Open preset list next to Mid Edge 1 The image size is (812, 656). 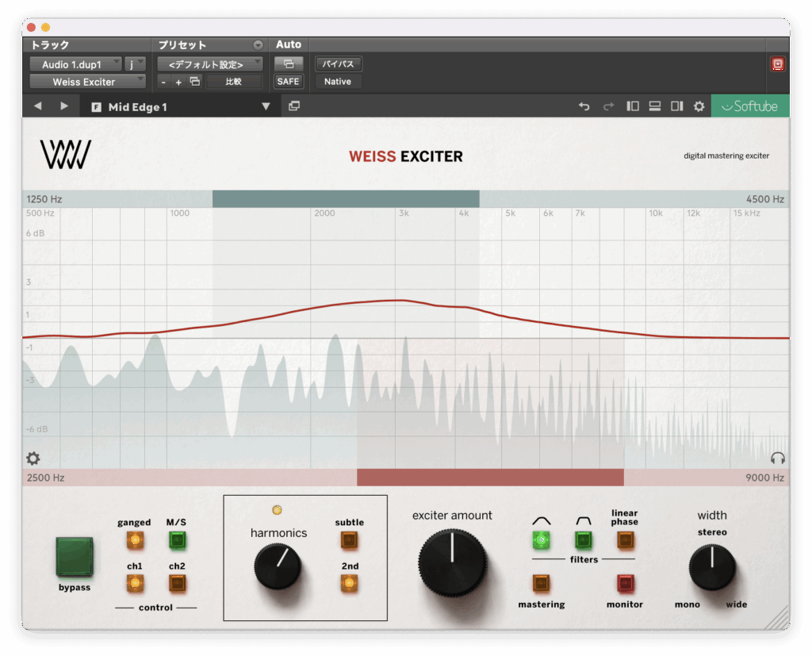(x=266, y=106)
